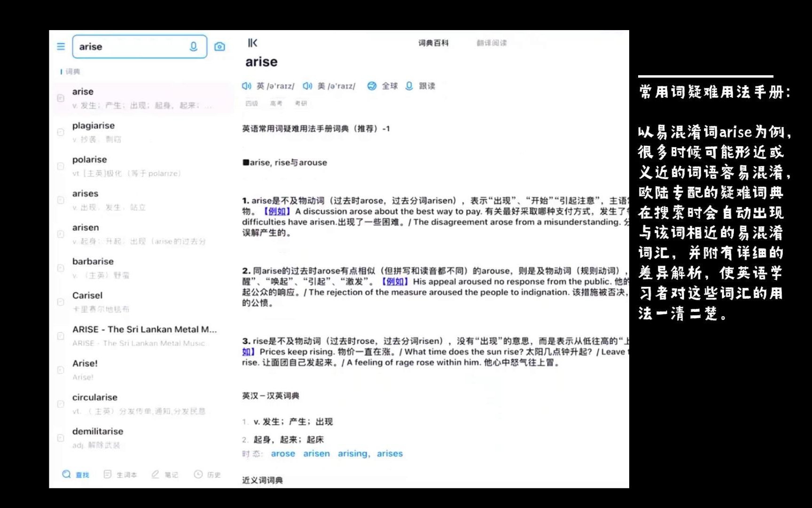
Task: Tap the microphone voice search icon
Action: pyautogui.click(x=193, y=47)
